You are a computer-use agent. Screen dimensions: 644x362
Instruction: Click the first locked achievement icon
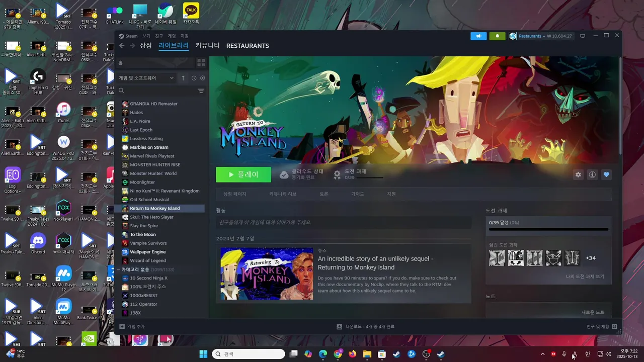497,258
